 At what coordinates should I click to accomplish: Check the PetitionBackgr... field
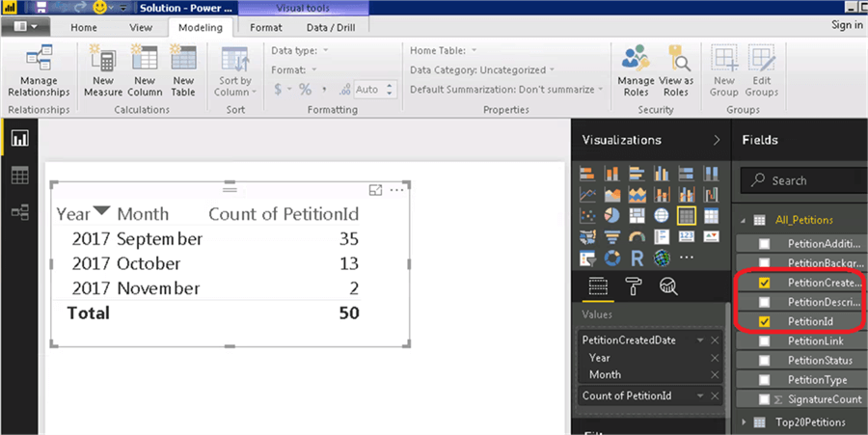[x=764, y=263]
